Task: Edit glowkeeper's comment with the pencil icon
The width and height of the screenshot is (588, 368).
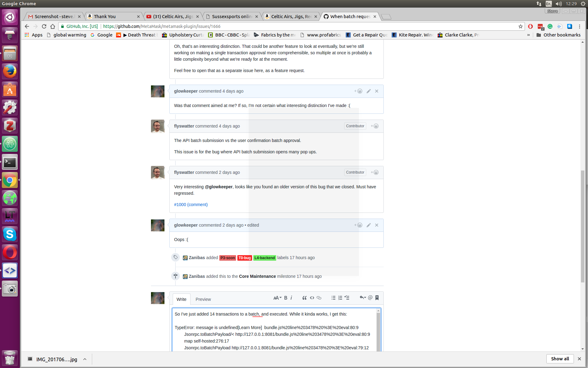Action: click(368, 91)
